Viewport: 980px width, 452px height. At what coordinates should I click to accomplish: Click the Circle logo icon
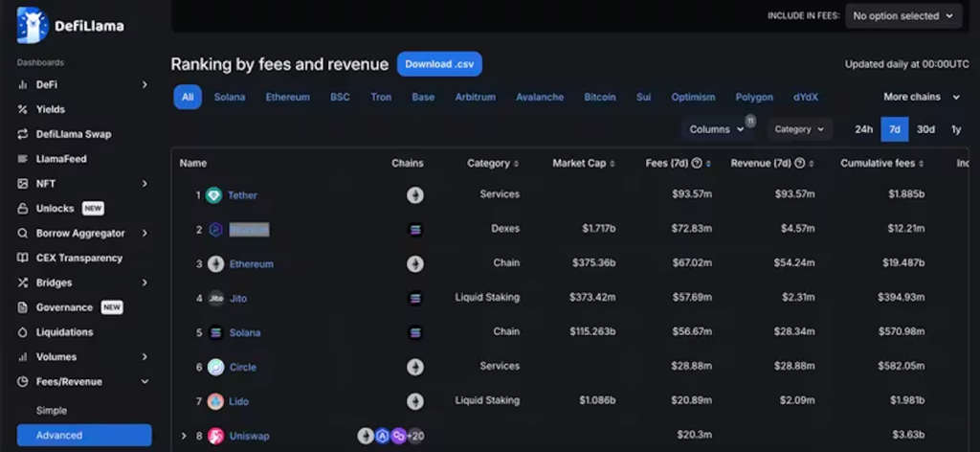tap(215, 367)
